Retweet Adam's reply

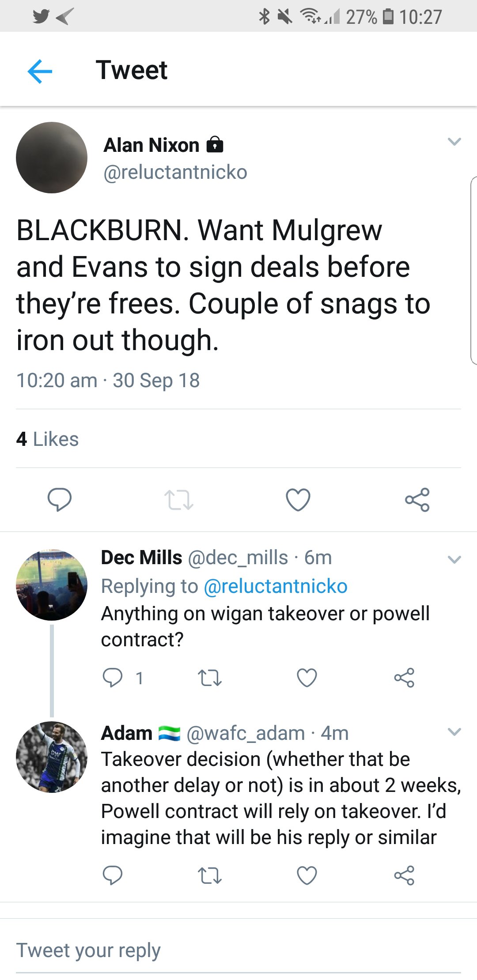210,875
